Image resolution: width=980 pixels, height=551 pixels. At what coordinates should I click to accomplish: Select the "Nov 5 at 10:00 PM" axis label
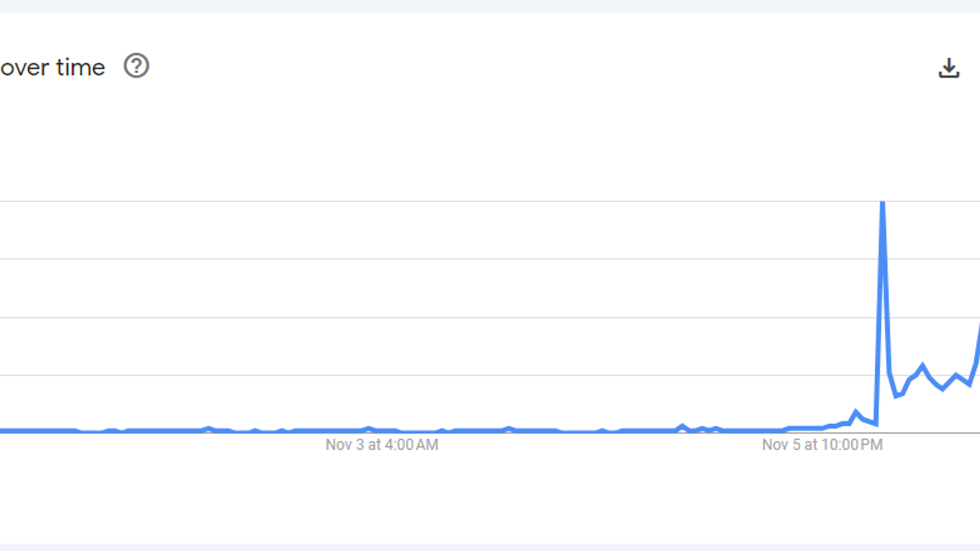click(822, 445)
